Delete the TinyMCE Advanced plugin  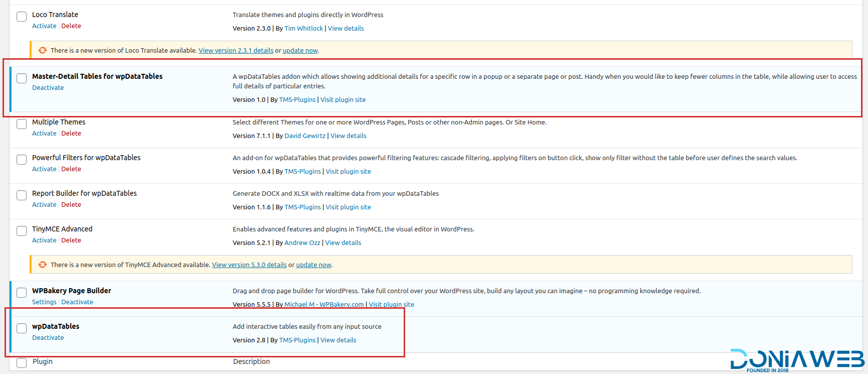(71, 240)
